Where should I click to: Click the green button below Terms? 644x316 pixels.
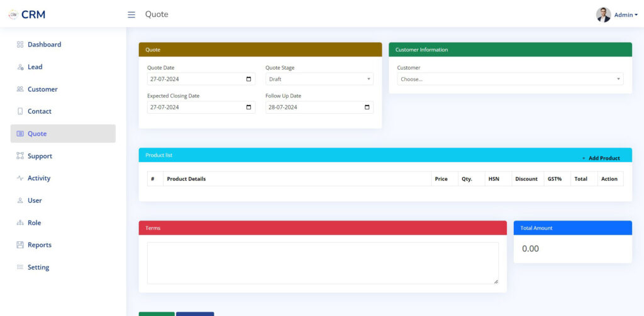[x=157, y=314]
